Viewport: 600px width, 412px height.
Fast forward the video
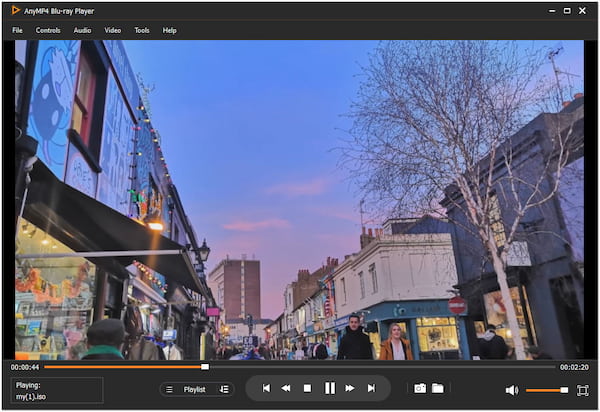pos(350,388)
